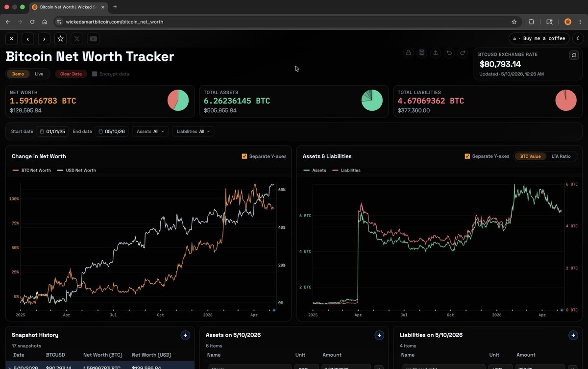Refresh the BTCUSD exchange rate

[574, 55]
